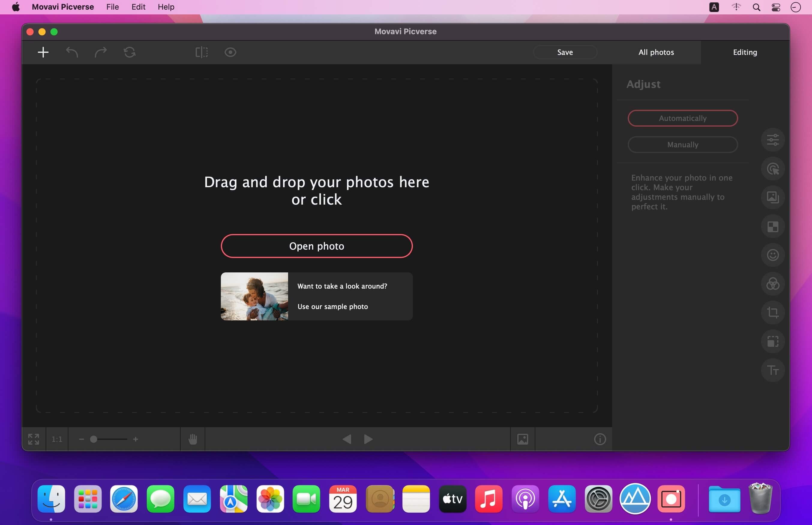Screen dimensions: 812x525
Task: Click the Movavi Picverse icon in the dock
Action: click(671, 499)
